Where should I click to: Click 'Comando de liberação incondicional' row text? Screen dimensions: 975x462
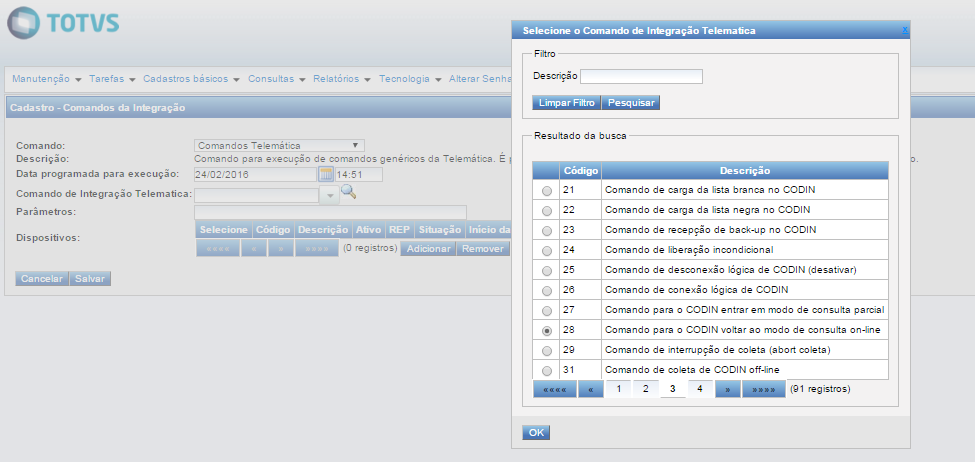tap(688, 250)
